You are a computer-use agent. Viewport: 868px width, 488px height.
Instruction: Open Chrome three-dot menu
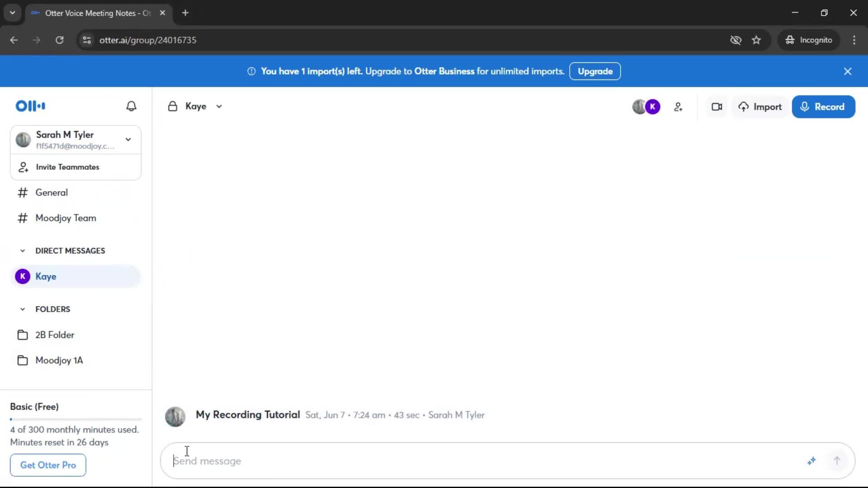(x=854, y=40)
